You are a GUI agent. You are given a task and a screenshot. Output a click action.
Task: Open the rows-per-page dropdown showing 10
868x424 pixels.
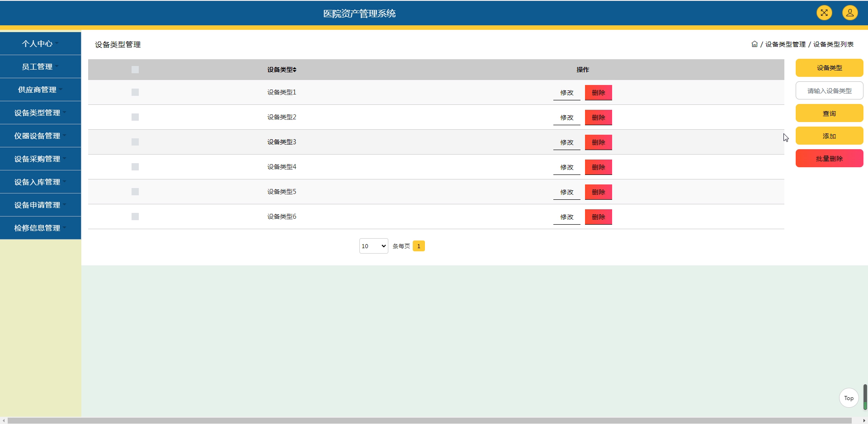pos(373,246)
